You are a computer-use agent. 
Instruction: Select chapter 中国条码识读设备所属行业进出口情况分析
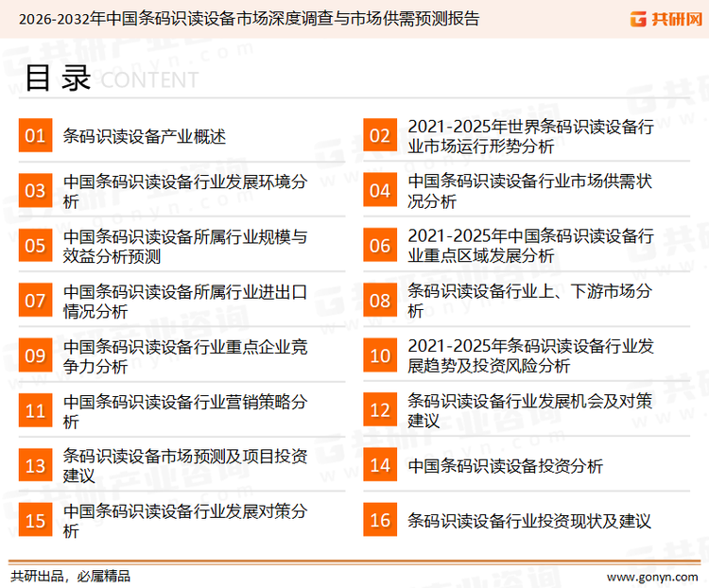tap(185, 302)
